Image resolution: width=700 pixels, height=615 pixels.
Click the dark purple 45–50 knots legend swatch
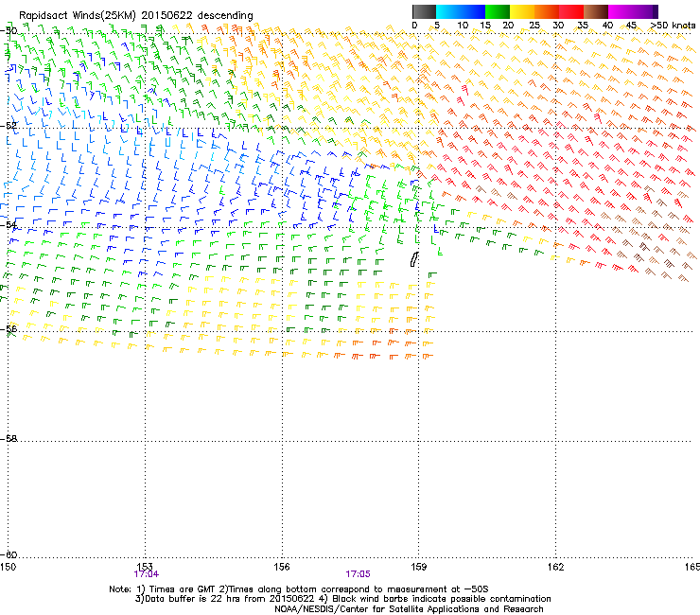point(645,11)
